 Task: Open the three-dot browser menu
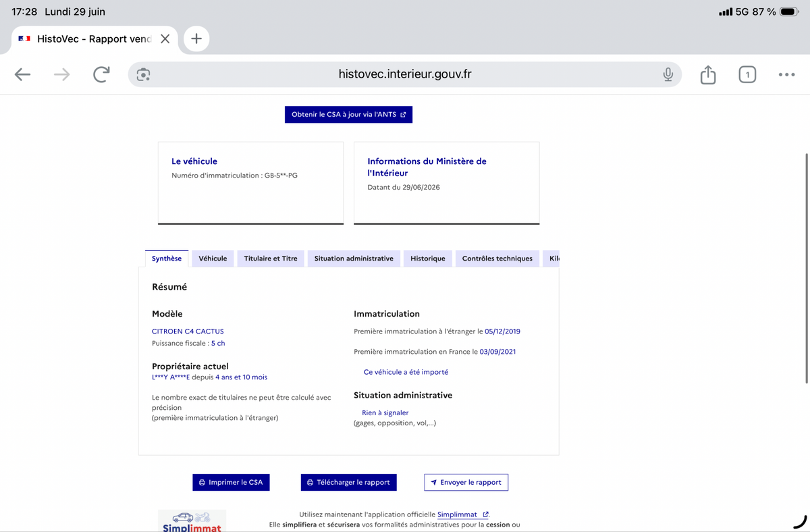click(786, 74)
